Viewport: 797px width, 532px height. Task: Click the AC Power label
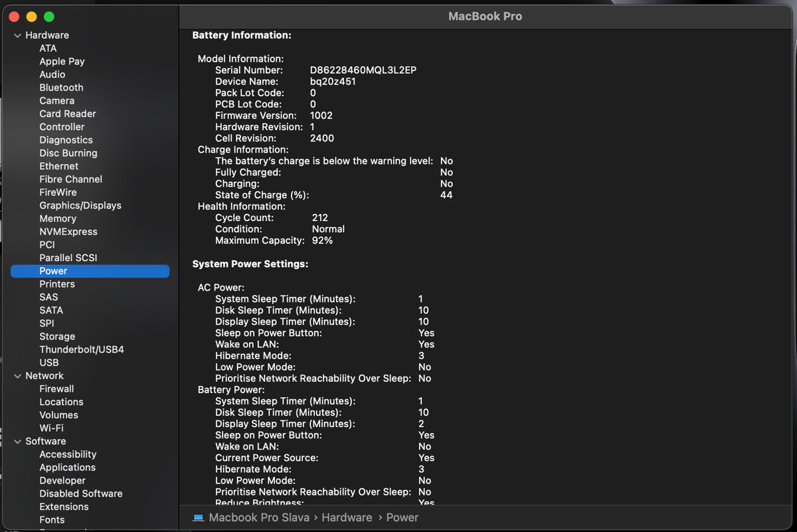coord(221,288)
